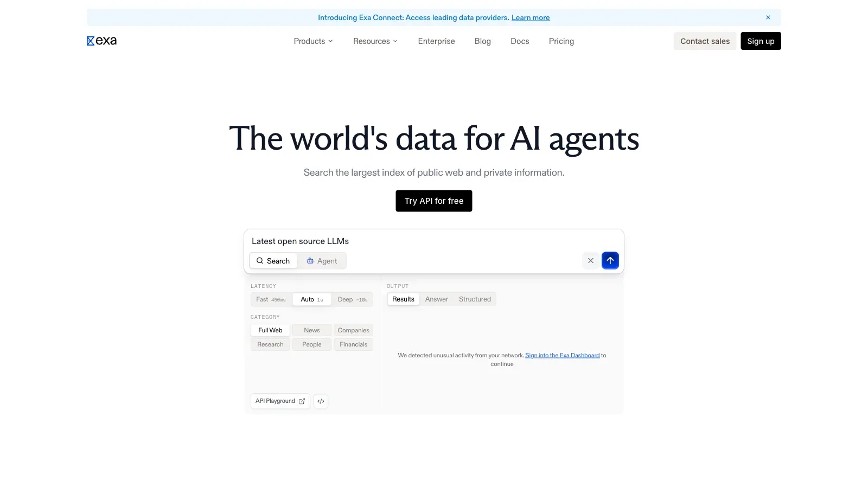Follow the Learn more banner link
This screenshot has width=868, height=488.
pos(531,17)
